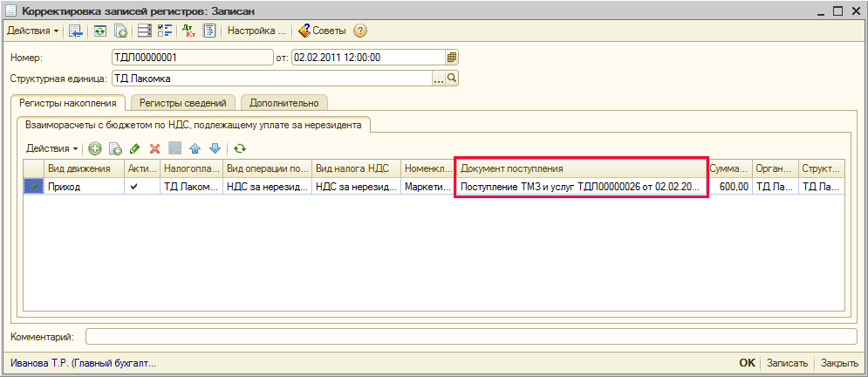This screenshot has width=868, height=377.
Task: Click into the Комментарий input field
Action: tap(471, 337)
